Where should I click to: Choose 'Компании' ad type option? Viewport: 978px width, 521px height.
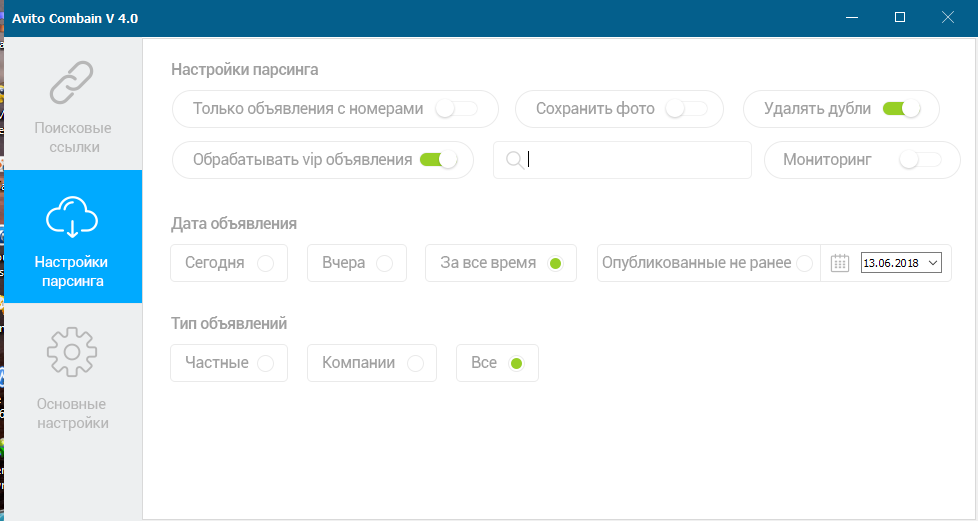tap(415, 363)
